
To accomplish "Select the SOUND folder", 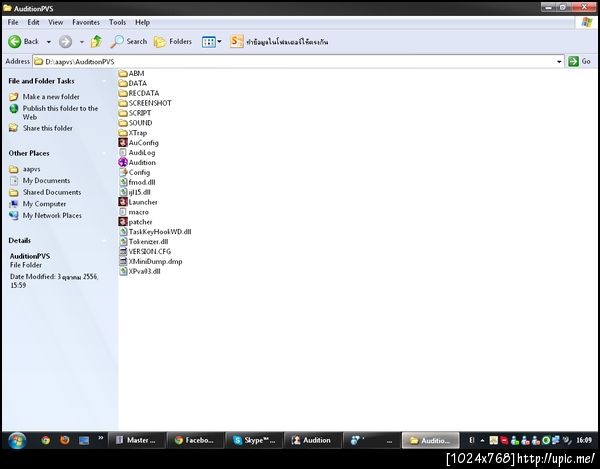I will [x=135, y=123].
